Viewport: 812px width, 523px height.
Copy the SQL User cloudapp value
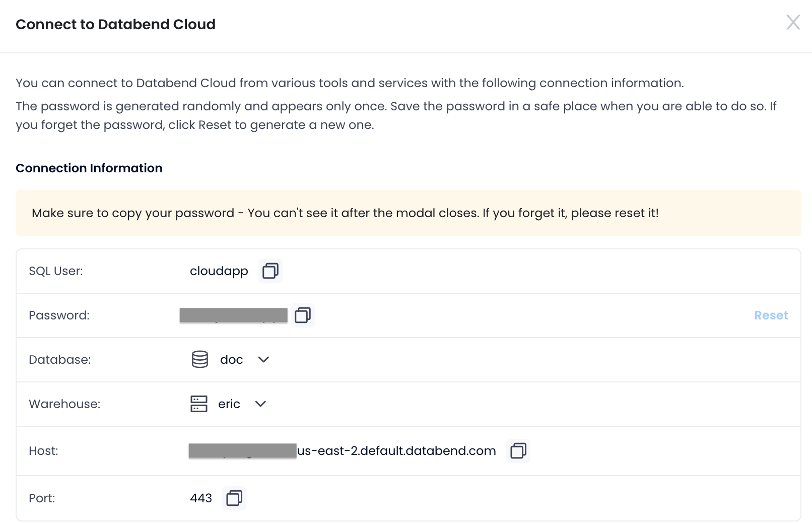click(x=270, y=271)
